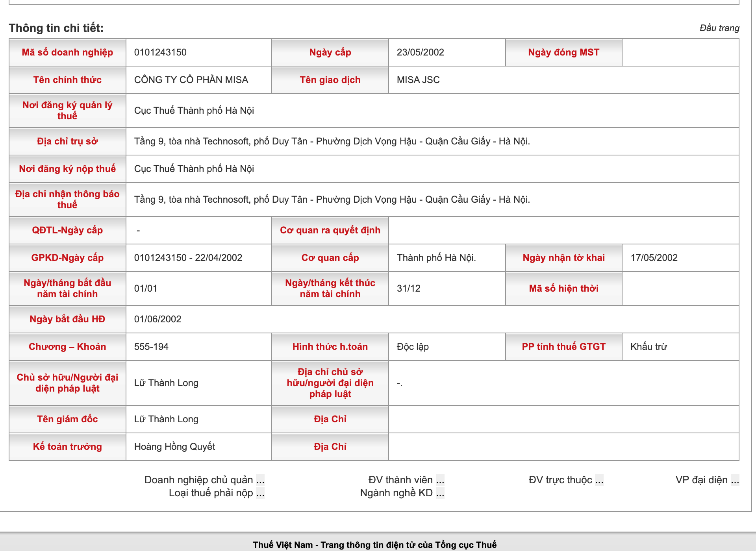Click the Nơi đăng ký nộp thuế label

pos(67,169)
